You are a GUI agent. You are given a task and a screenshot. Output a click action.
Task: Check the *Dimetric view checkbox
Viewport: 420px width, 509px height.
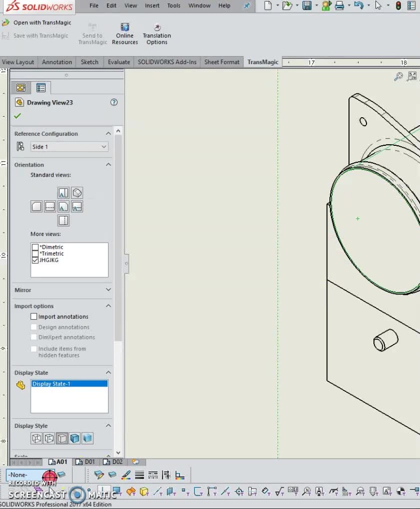[35, 247]
